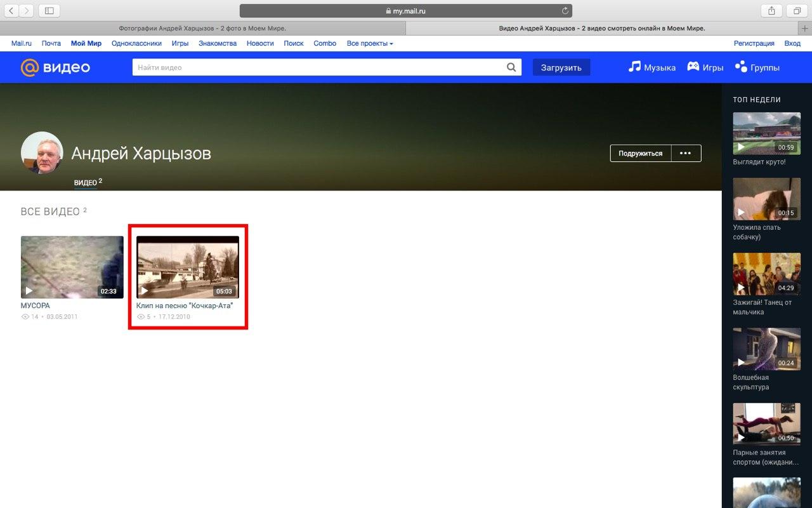The width and height of the screenshot is (812, 508).
Task: Play the Выглядит круто! video
Action: 740,147
